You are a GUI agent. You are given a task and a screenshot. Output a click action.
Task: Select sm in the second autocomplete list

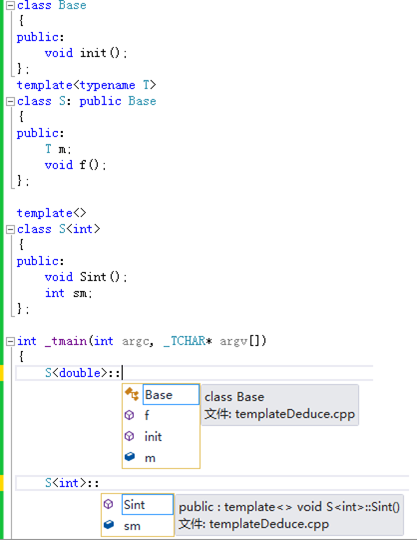point(132,526)
